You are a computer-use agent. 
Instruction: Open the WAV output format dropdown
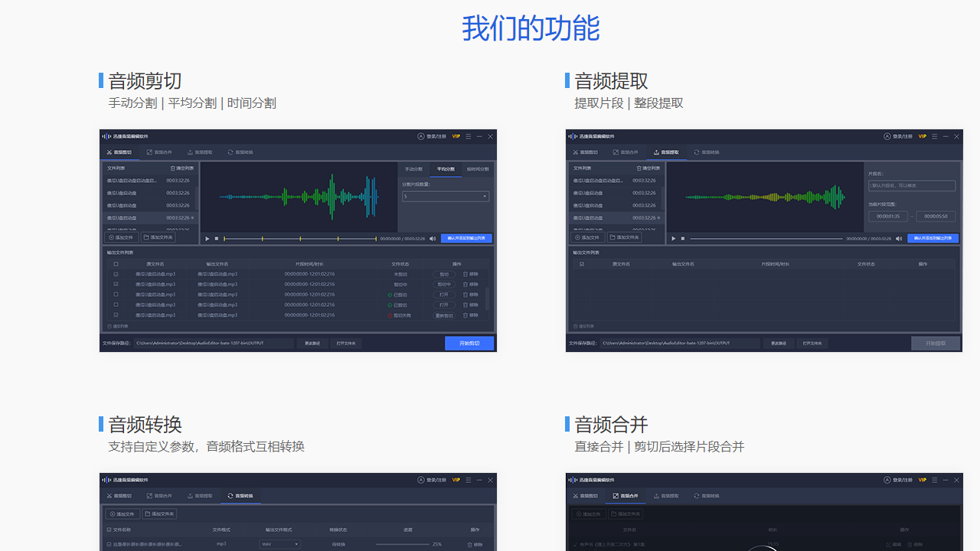(x=279, y=543)
